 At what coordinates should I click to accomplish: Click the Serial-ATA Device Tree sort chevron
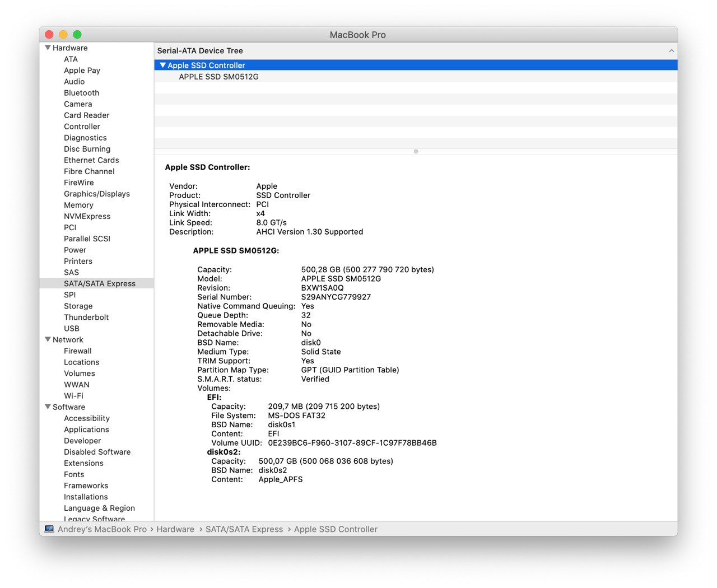point(671,51)
